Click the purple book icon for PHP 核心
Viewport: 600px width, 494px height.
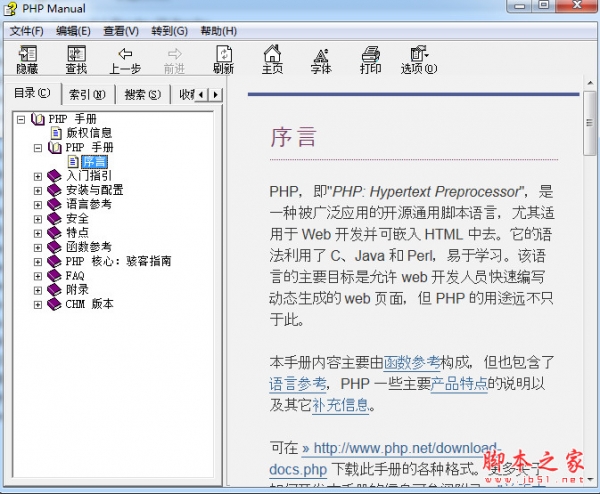pyautogui.click(x=54, y=261)
